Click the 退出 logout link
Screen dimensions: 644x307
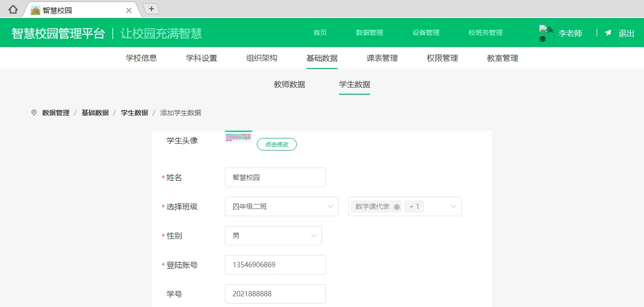point(627,33)
